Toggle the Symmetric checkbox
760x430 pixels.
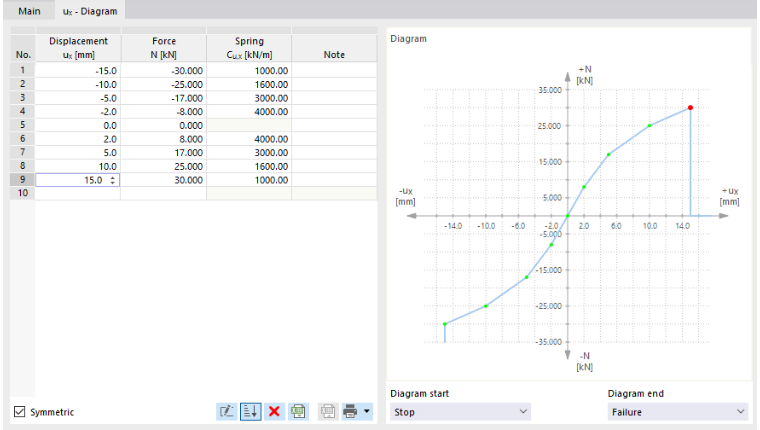19,412
